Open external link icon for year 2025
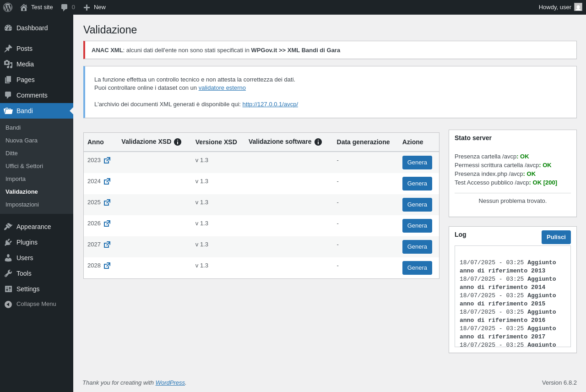 (107, 202)
